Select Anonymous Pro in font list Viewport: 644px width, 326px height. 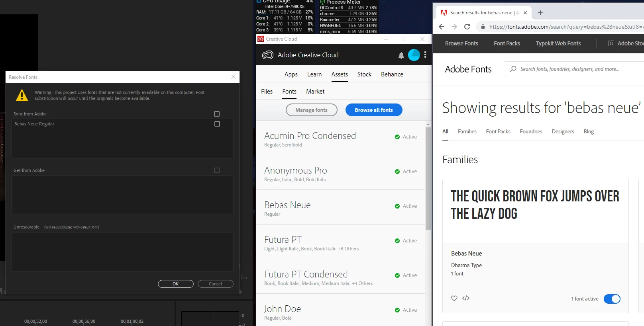[340, 173]
